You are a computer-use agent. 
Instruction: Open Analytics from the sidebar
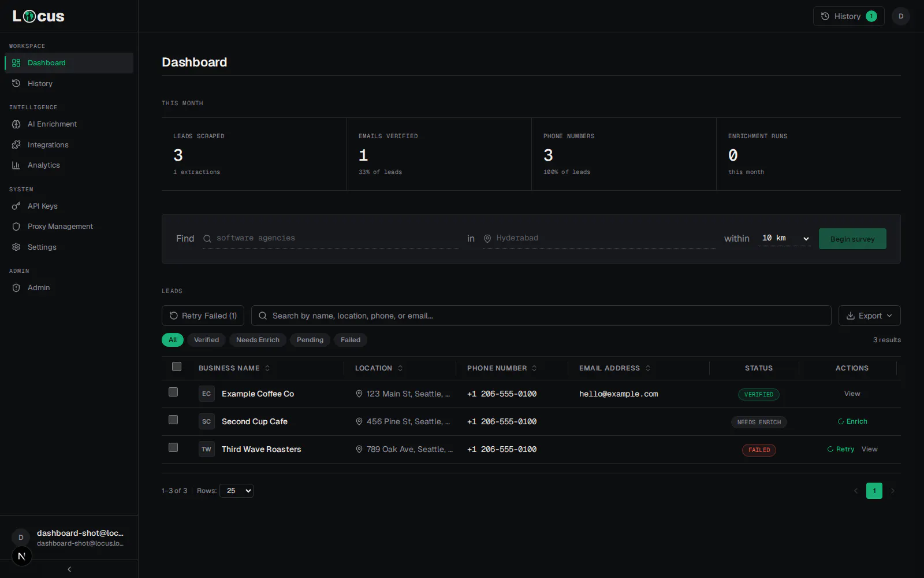tap(69, 165)
